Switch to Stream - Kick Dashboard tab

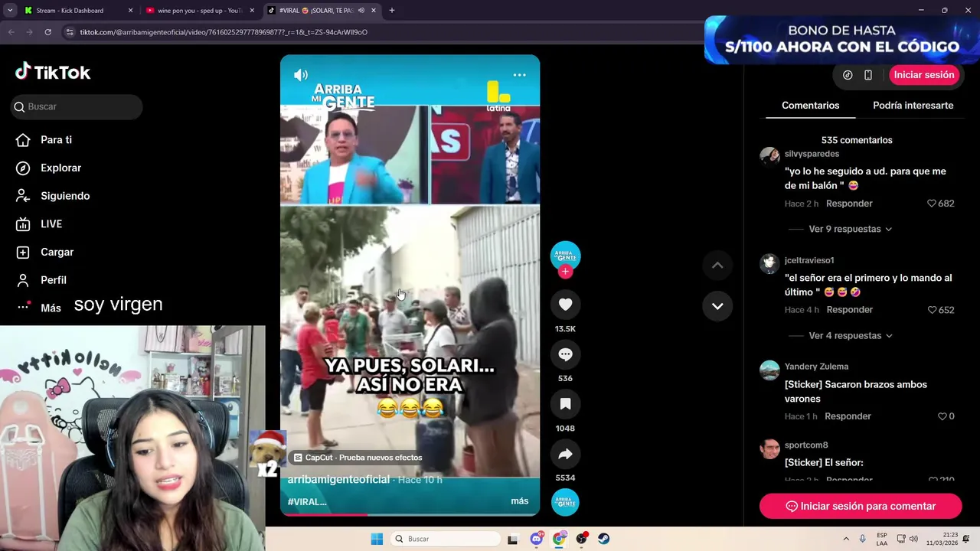pyautogui.click(x=70, y=11)
